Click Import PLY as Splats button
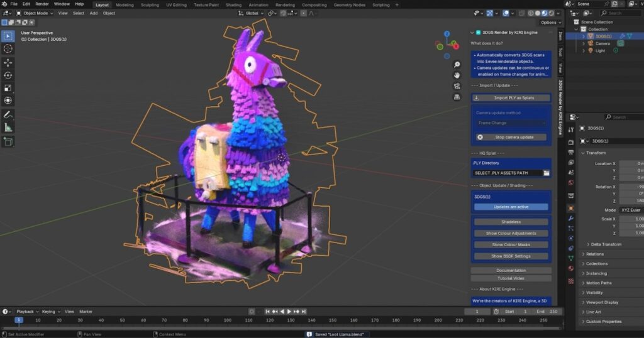This screenshot has width=644, height=338. [511, 98]
